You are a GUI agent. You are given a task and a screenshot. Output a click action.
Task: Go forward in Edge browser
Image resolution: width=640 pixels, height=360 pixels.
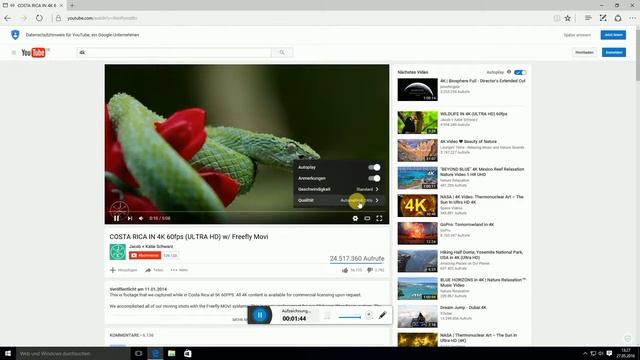(24, 18)
